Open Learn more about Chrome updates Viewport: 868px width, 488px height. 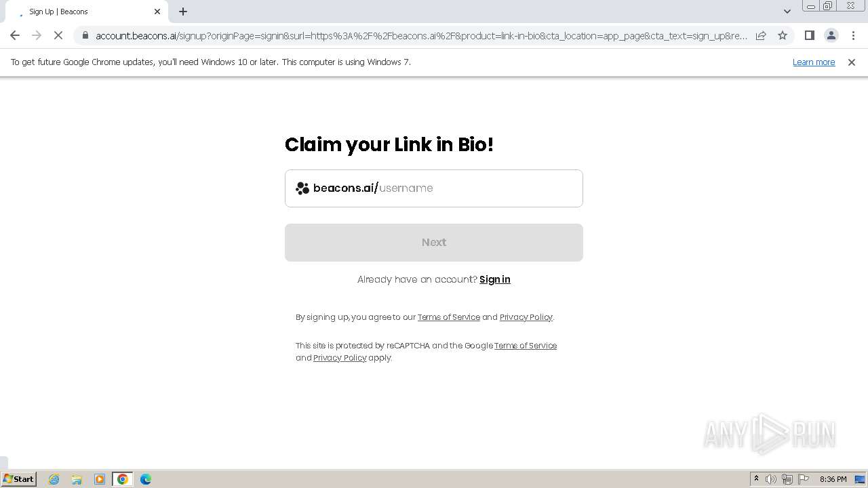click(x=814, y=62)
